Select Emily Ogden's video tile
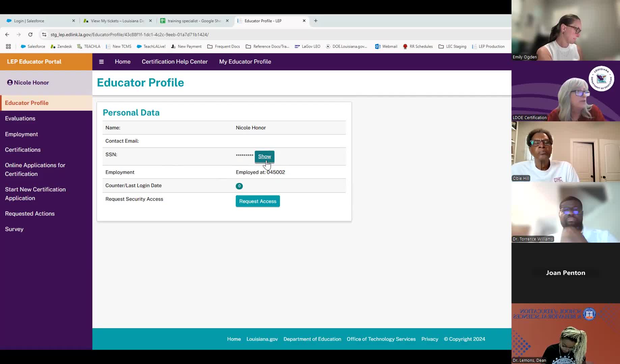This screenshot has width=620, height=364. 566,30
